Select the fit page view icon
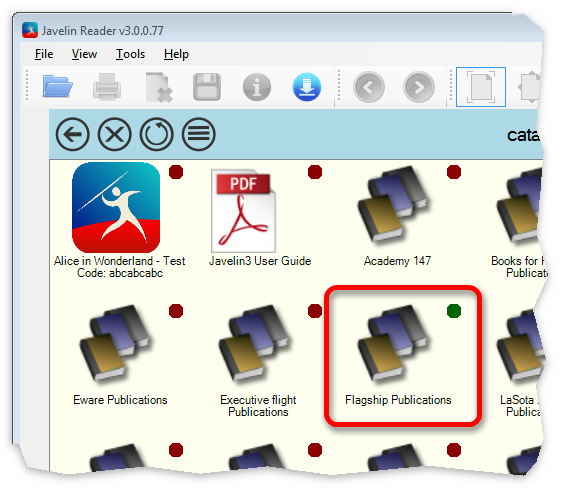The height and width of the screenshot is (490, 562). pos(481,87)
